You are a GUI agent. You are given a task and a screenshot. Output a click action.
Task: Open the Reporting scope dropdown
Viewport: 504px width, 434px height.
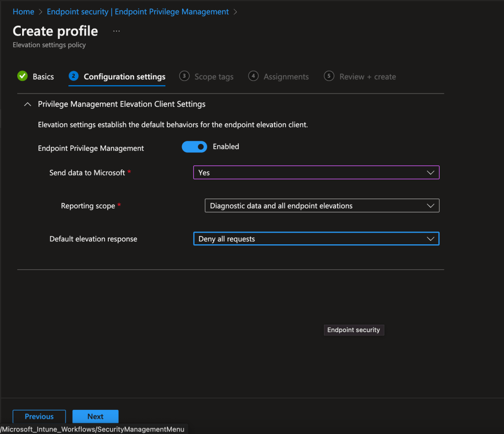pos(321,206)
